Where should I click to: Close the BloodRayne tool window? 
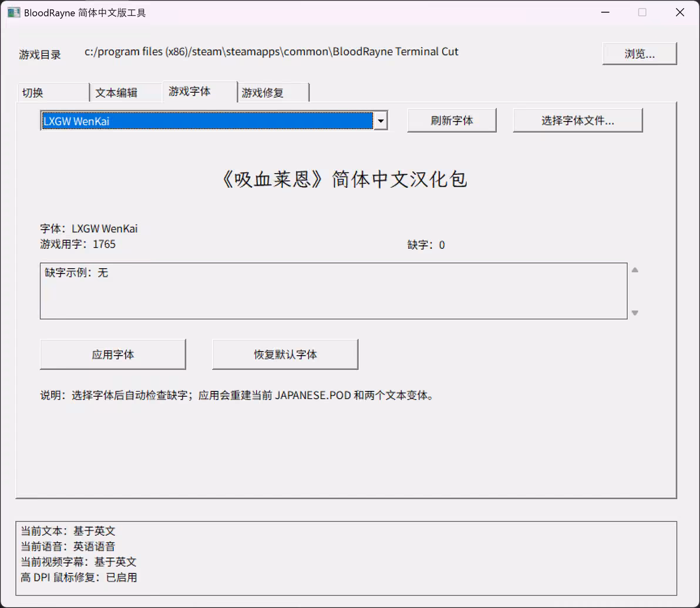tap(680, 12)
